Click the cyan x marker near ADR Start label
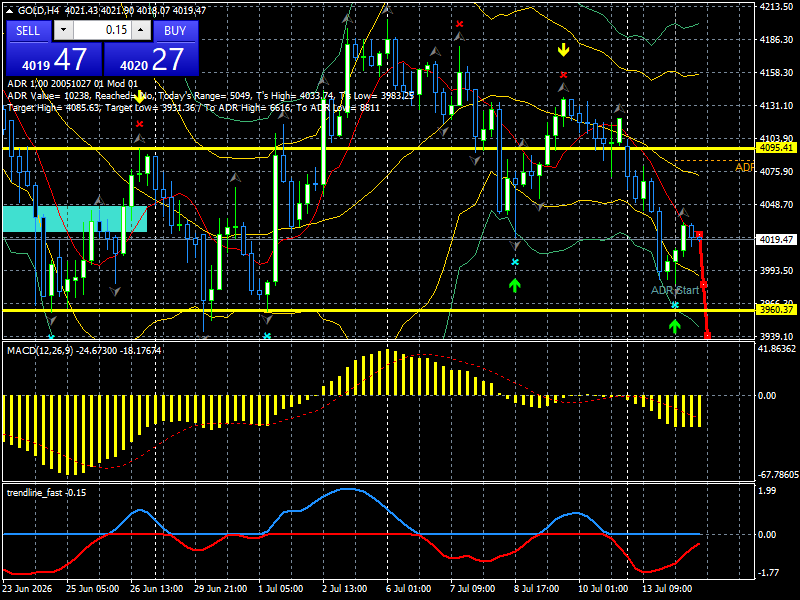The height and width of the screenshot is (600, 800). click(x=675, y=305)
